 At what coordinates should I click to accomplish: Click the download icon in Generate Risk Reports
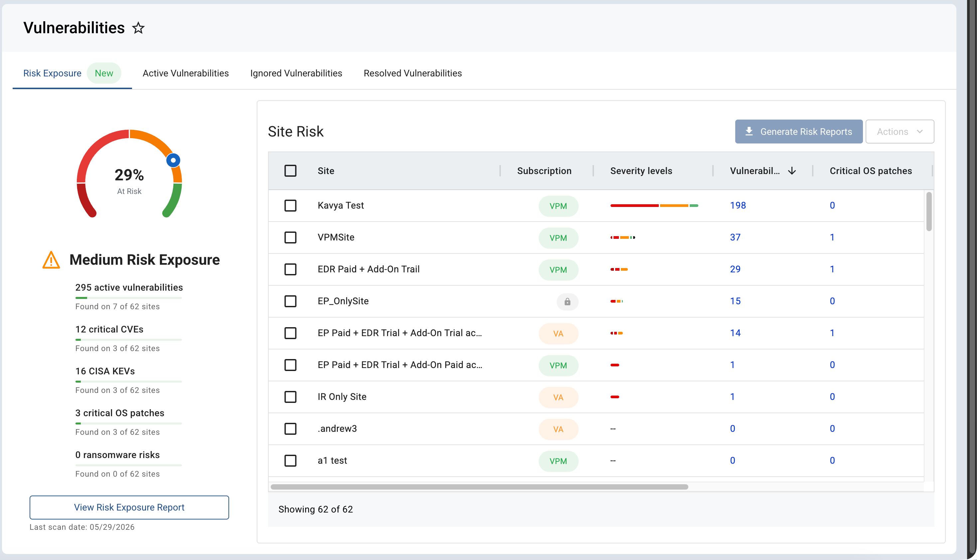749,132
